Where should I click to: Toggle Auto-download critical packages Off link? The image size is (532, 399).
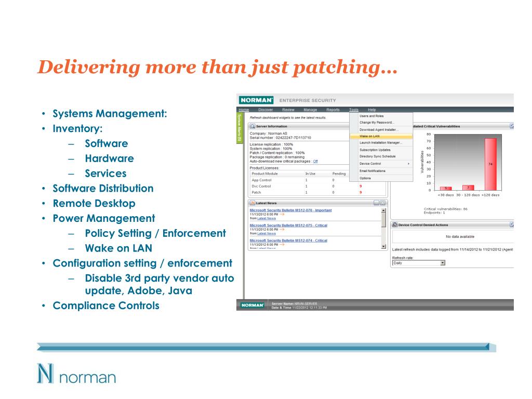click(x=315, y=162)
